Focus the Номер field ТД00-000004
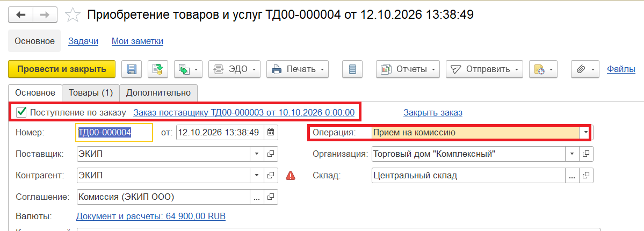644x231 pixels. pyautogui.click(x=114, y=132)
